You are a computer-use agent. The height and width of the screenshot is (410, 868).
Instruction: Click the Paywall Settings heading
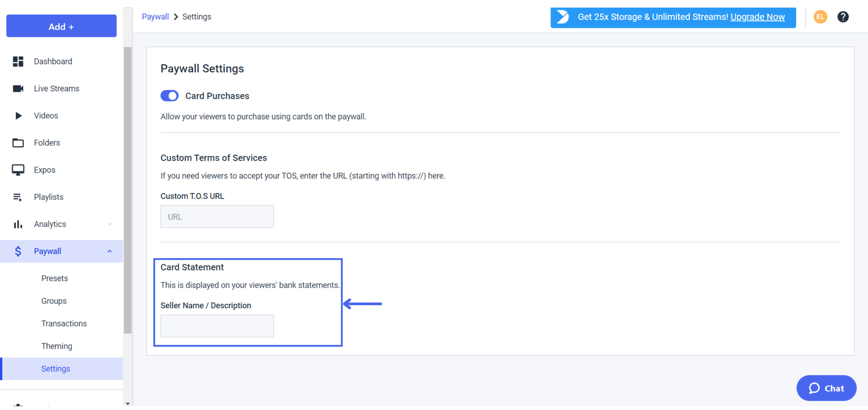pyautogui.click(x=202, y=69)
